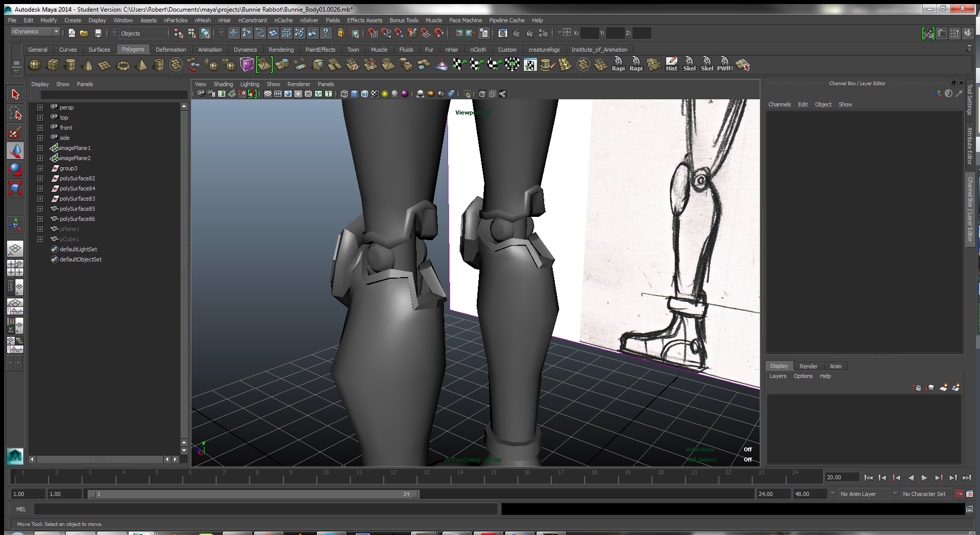Pick the Paint Selection tool
980x535 pixels.
pos(15,132)
